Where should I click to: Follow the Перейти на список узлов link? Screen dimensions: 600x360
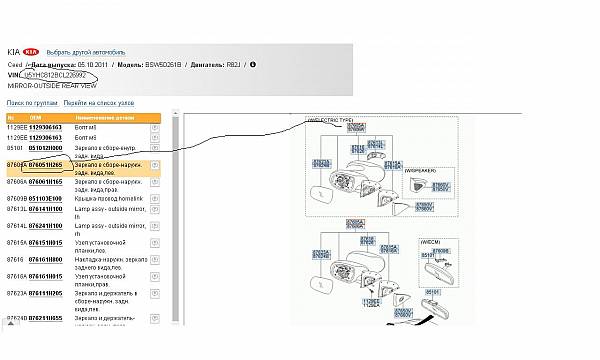tap(99, 103)
